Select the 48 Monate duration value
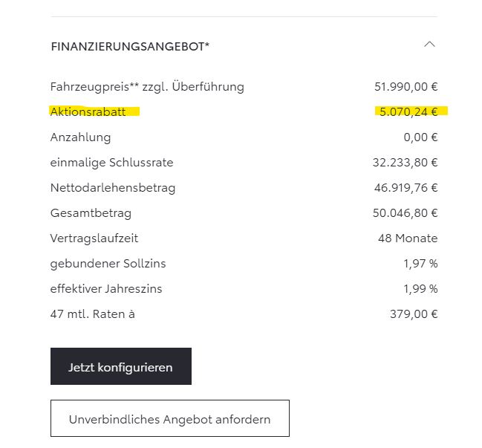 pos(408,238)
